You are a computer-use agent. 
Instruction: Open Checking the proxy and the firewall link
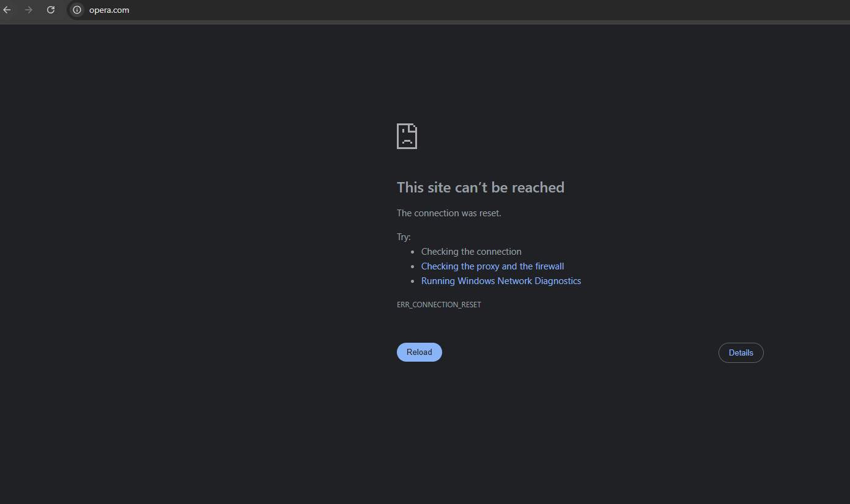[x=492, y=266]
